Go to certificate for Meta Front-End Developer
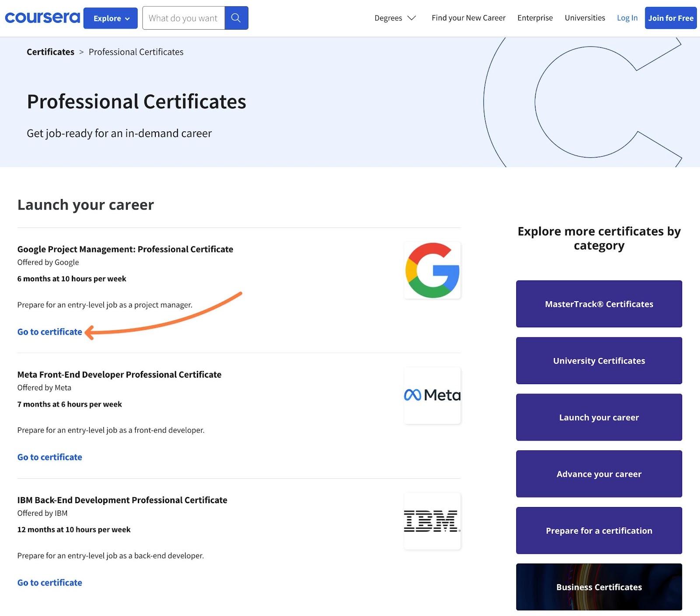The width and height of the screenshot is (700, 616). (x=49, y=457)
